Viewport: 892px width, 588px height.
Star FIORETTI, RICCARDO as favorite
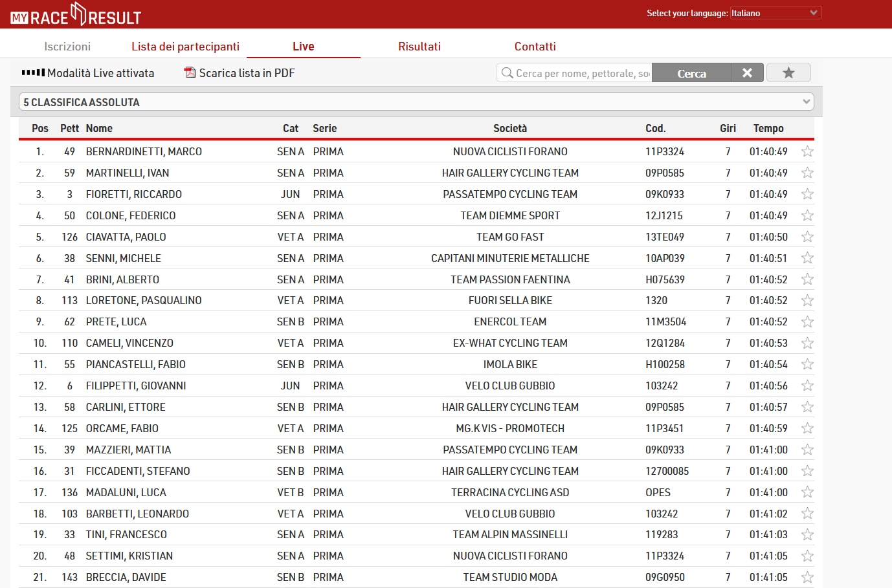(x=807, y=194)
